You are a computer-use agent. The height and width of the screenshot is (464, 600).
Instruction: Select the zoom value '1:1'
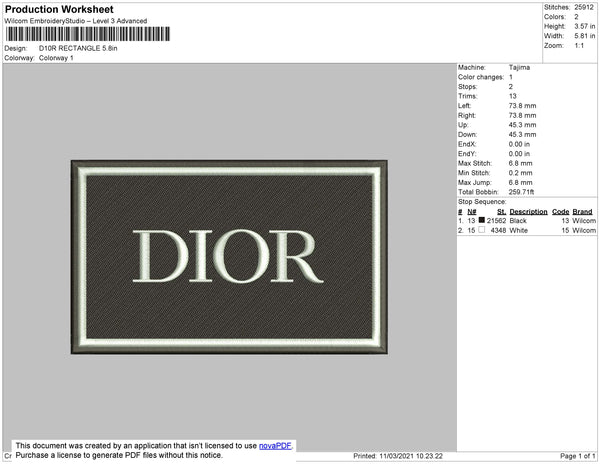[579, 46]
